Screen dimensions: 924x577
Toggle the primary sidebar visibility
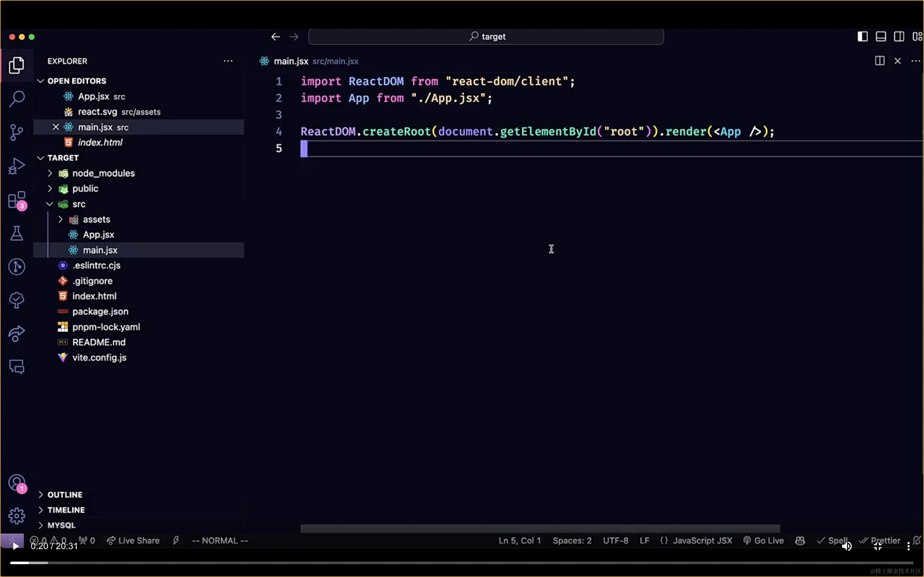click(862, 36)
